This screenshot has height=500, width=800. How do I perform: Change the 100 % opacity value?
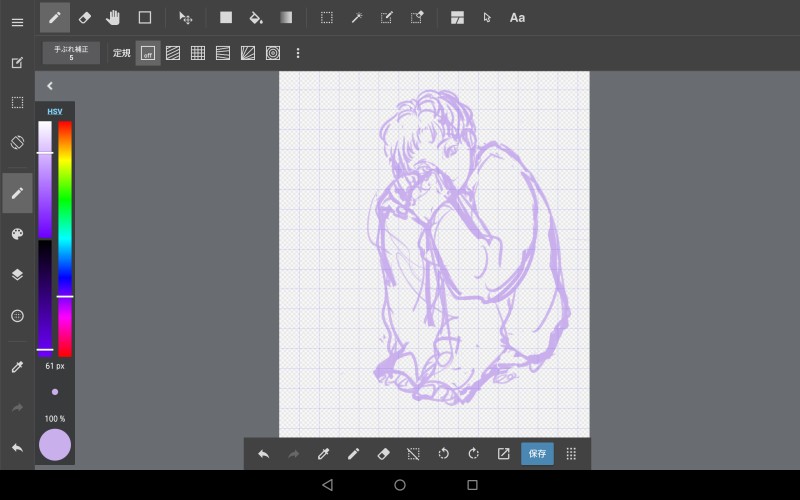(55, 419)
